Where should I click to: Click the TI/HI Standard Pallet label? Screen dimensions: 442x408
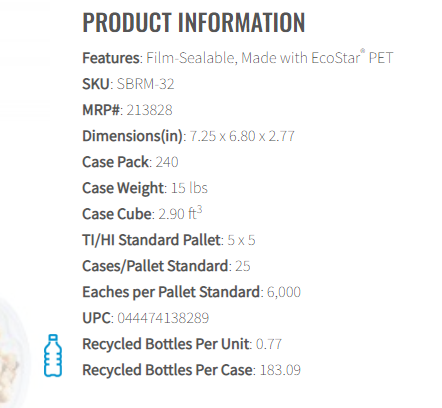pyautogui.click(x=151, y=240)
